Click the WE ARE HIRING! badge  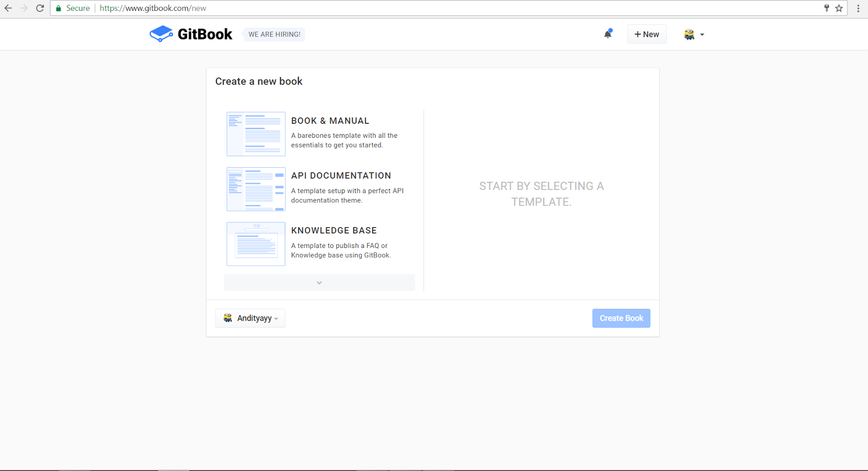point(274,34)
